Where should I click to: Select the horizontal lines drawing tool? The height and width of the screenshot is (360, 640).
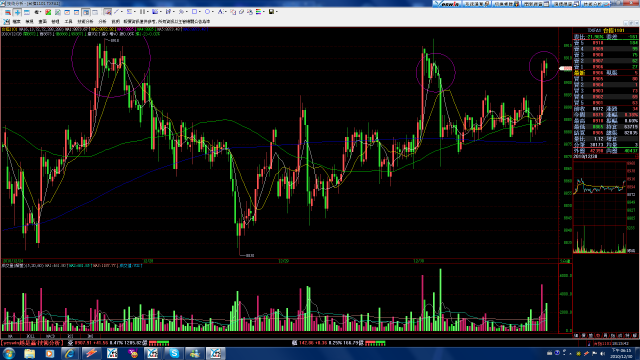[129, 12]
